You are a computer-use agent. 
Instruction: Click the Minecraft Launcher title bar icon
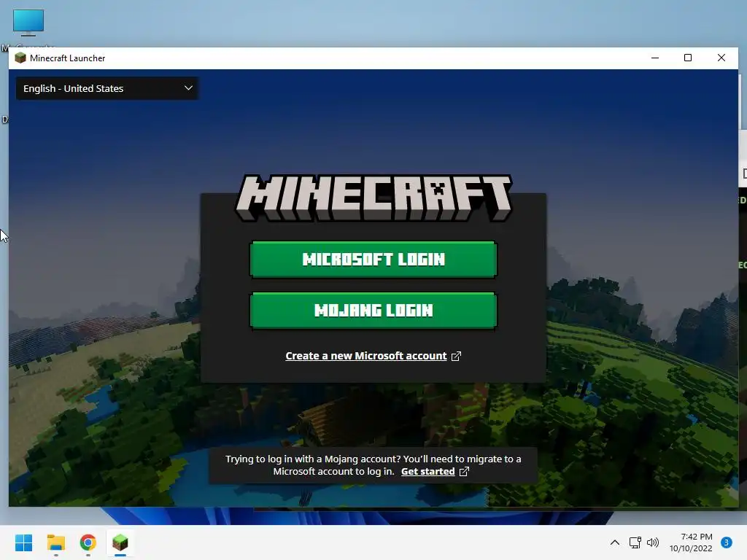(20, 58)
